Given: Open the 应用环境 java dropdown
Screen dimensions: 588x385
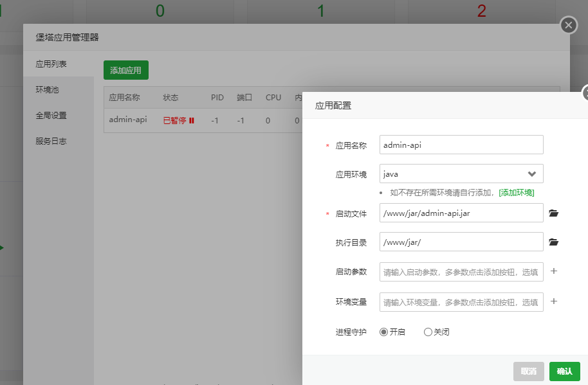Looking at the screenshot, I should pos(461,174).
